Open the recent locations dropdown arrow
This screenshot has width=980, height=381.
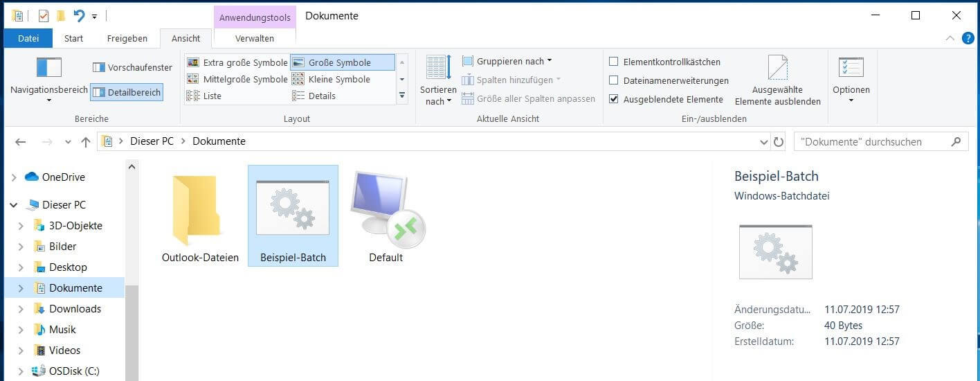point(68,142)
